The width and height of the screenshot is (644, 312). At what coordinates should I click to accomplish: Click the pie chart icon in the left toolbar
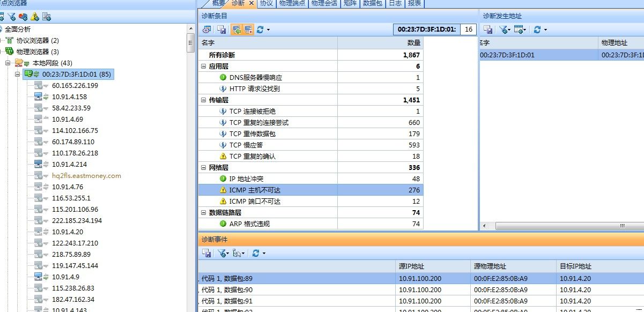pos(21,18)
